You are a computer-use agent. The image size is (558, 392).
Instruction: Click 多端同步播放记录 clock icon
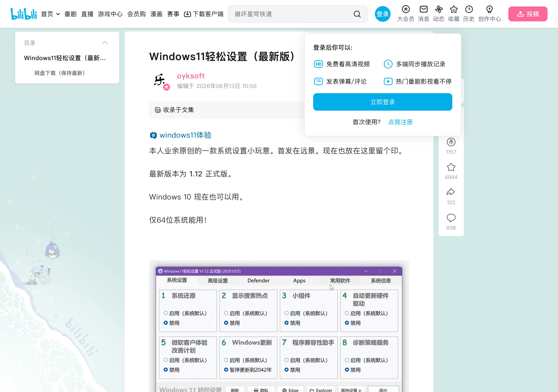[x=388, y=64]
